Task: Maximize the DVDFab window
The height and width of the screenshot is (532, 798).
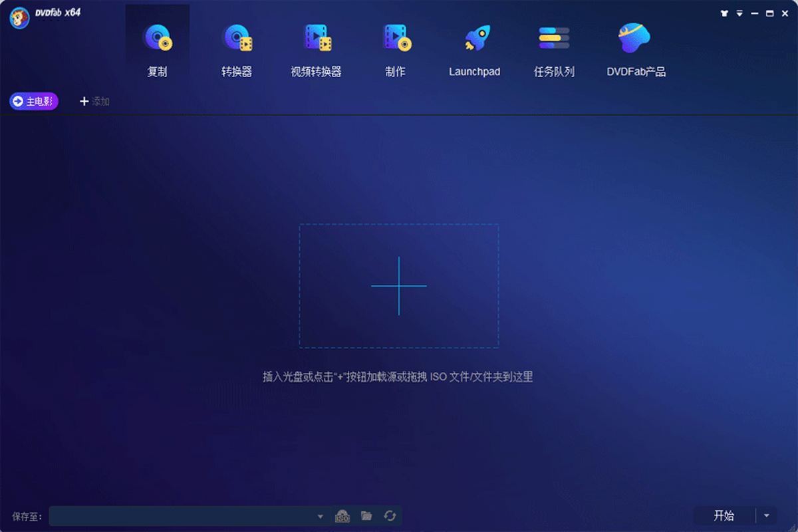Action: coord(769,13)
